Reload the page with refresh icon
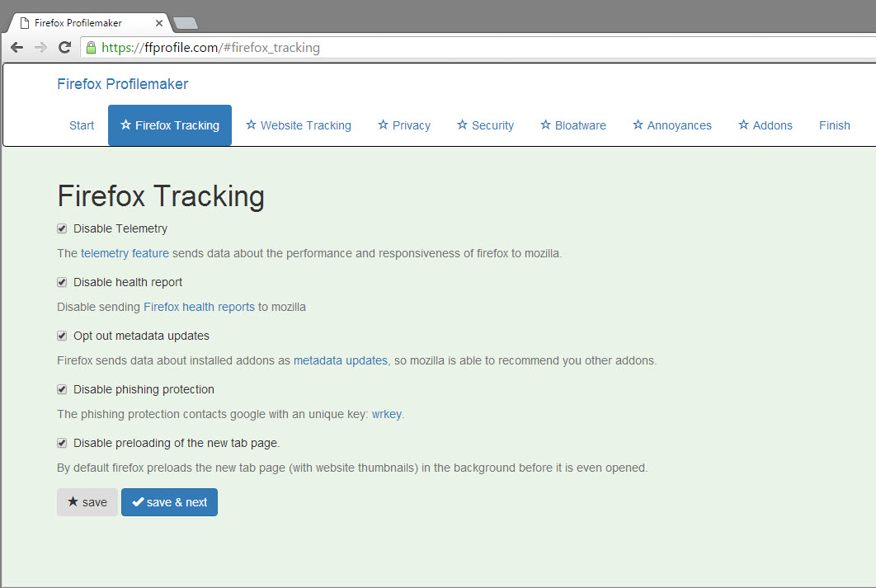Viewport: 876px width, 588px height. point(65,48)
